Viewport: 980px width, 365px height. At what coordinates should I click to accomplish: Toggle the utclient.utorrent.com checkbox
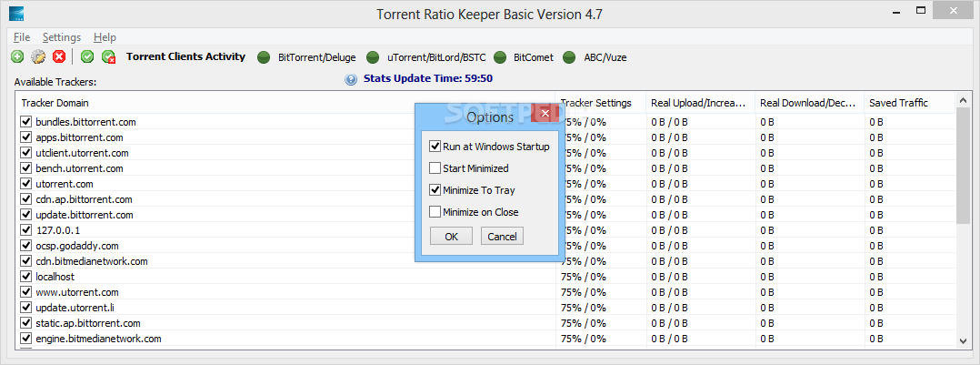pos(26,153)
